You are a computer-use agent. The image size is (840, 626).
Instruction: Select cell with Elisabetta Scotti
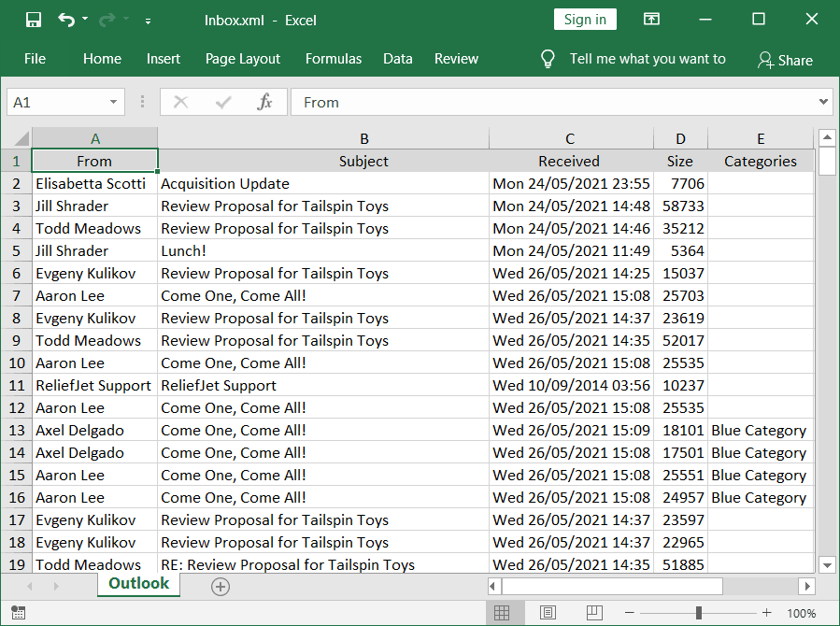[94, 184]
